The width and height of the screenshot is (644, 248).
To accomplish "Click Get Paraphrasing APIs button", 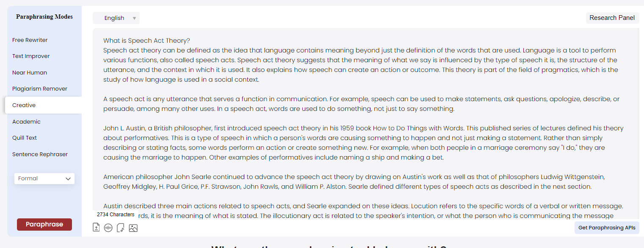I will 607,228.
